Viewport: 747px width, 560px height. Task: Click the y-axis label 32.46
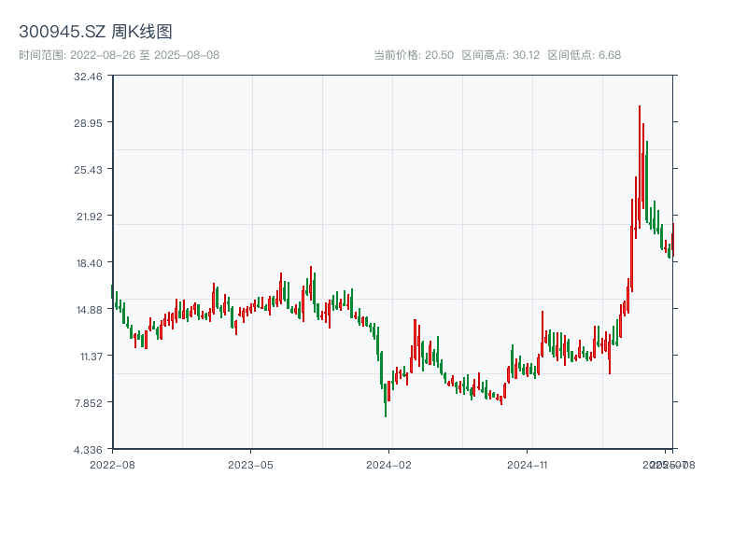(x=88, y=77)
